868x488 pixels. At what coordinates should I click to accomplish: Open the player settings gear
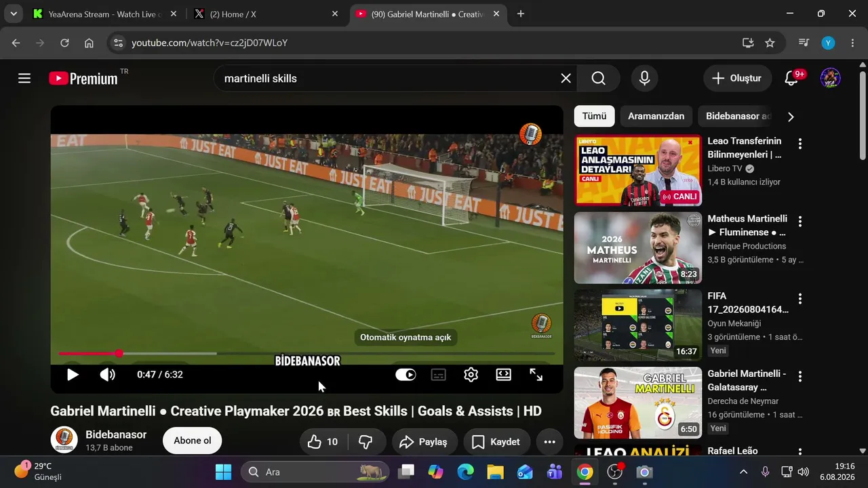471,375
